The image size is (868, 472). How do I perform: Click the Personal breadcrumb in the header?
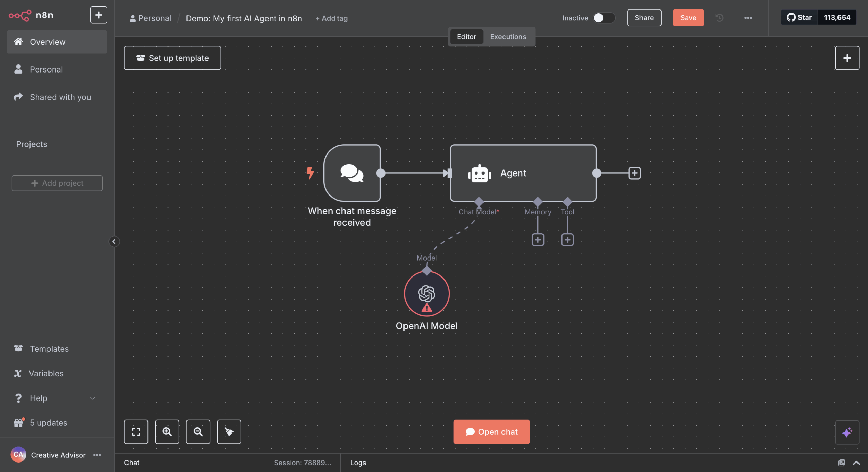point(151,18)
